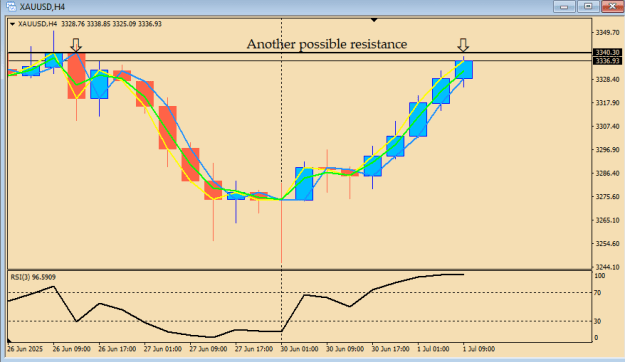Click the tall red candle at 26 Jun 09:00
The image size is (625, 362).
point(76,76)
